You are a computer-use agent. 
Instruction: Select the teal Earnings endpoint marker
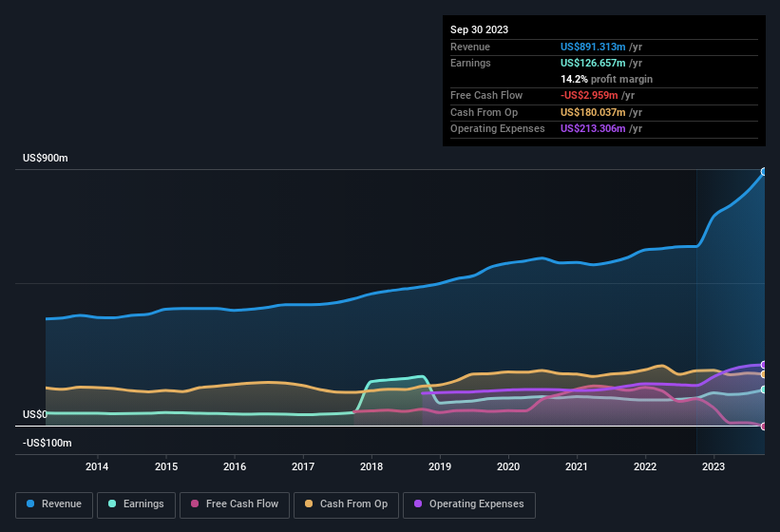(x=764, y=389)
